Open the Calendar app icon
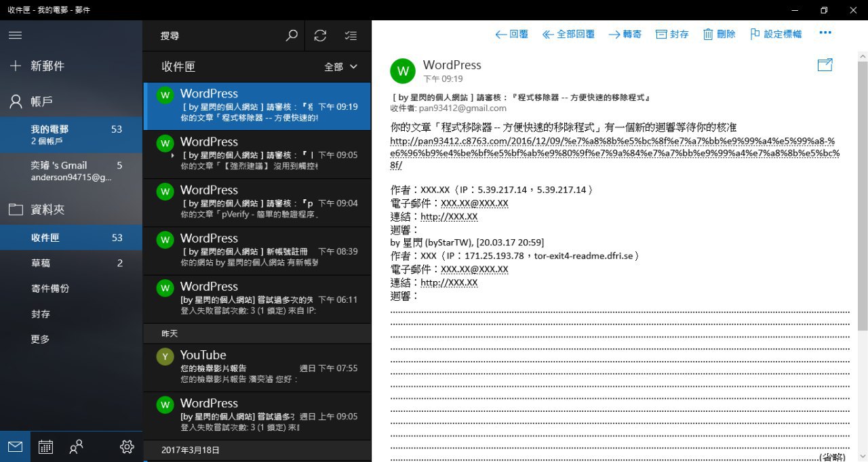Image resolution: width=868 pixels, height=462 pixels. [45, 446]
